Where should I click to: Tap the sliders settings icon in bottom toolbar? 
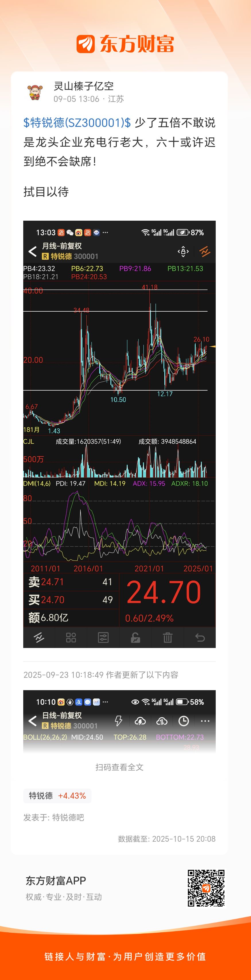103,637
